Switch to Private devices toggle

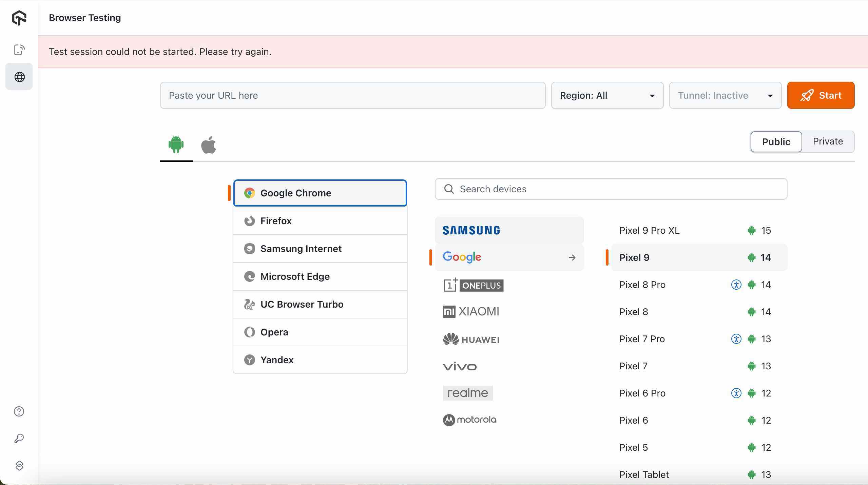(x=828, y=141)
